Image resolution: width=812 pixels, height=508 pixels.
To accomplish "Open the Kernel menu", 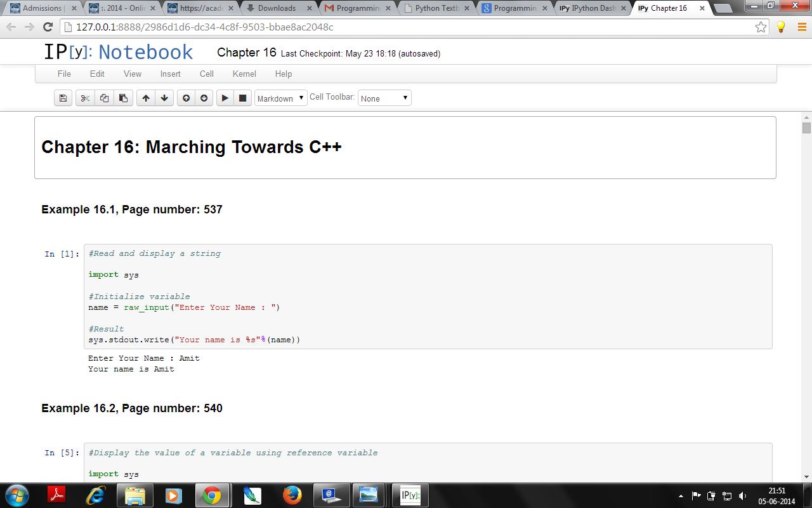I will [x=244, y=74].
